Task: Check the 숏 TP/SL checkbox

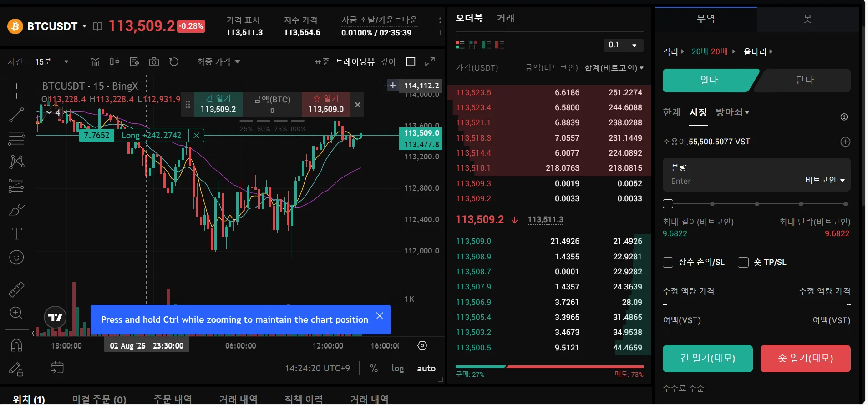Action: pos(743,262)
